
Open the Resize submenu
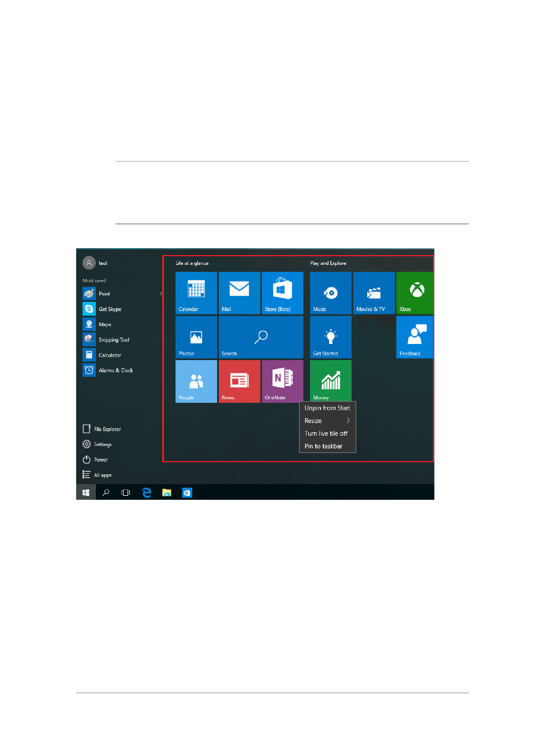point(327,421)
